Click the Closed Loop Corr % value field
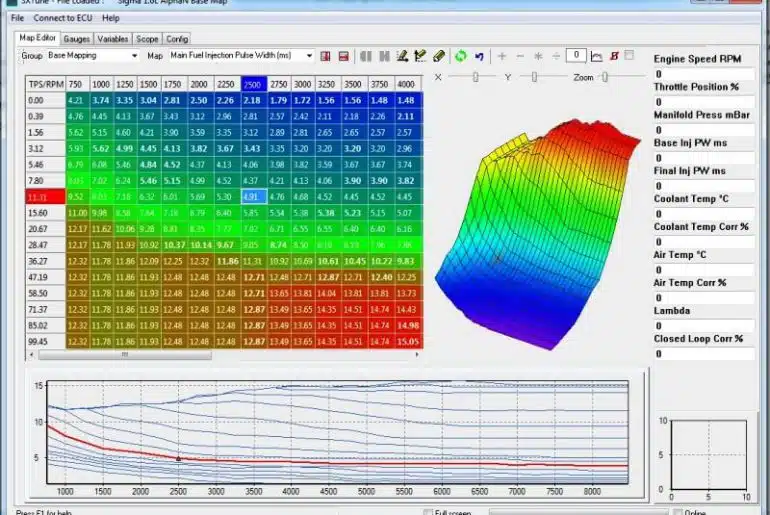Image resolution: width=770 pixels, height=515 pixels. (x=704, y=354)
